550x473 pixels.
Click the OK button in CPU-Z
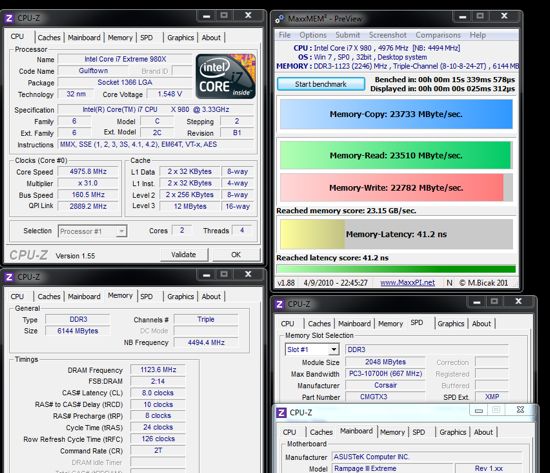(x=236, y=255)
